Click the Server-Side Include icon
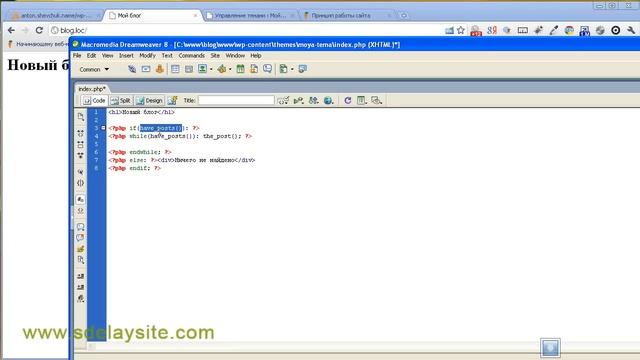640x360 pixels. 254,69
